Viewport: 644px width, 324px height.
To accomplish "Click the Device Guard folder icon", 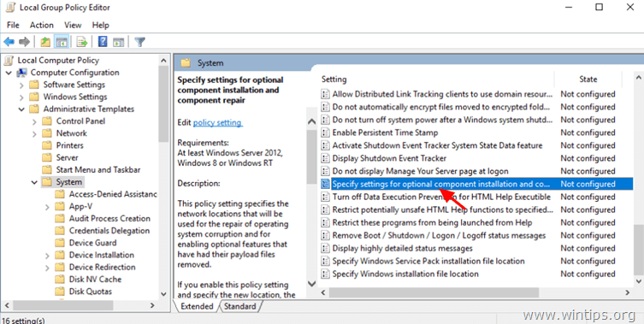I will [60, 243].
